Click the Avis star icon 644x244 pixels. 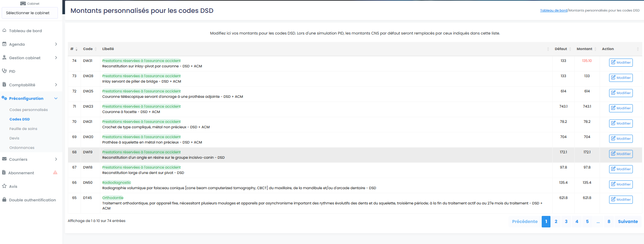pos(4,186)
